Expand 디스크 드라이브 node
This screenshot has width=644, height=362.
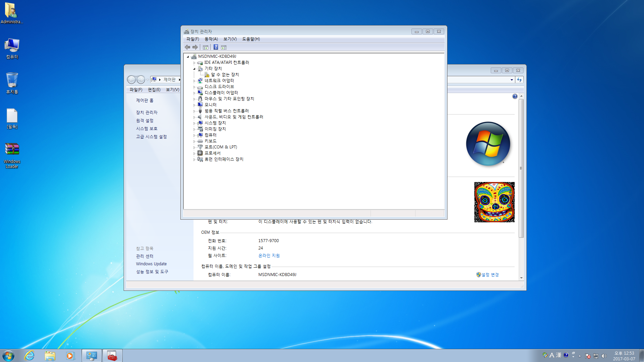(194, 87)
